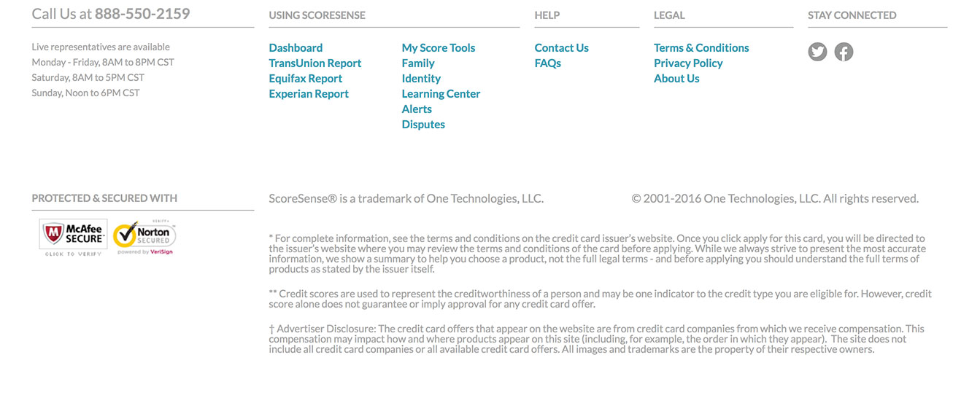Go to the Disputes link

(x=423, y=125)
